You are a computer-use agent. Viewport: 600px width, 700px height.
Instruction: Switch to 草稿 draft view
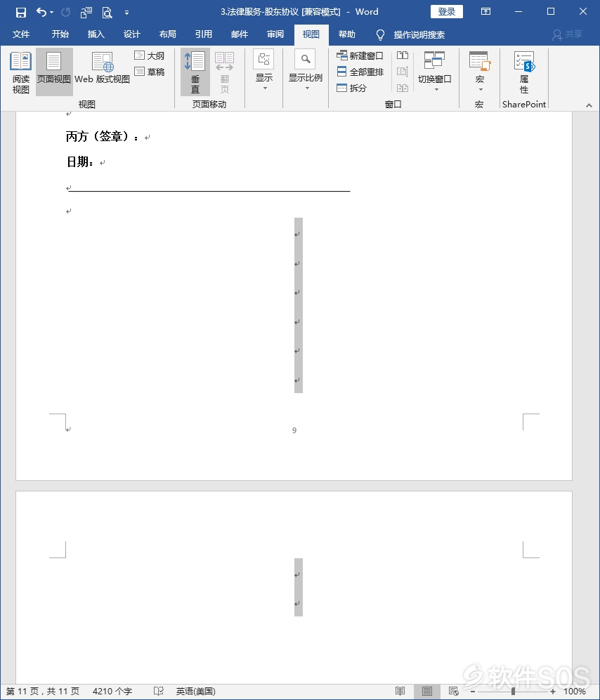click(150, 72)
